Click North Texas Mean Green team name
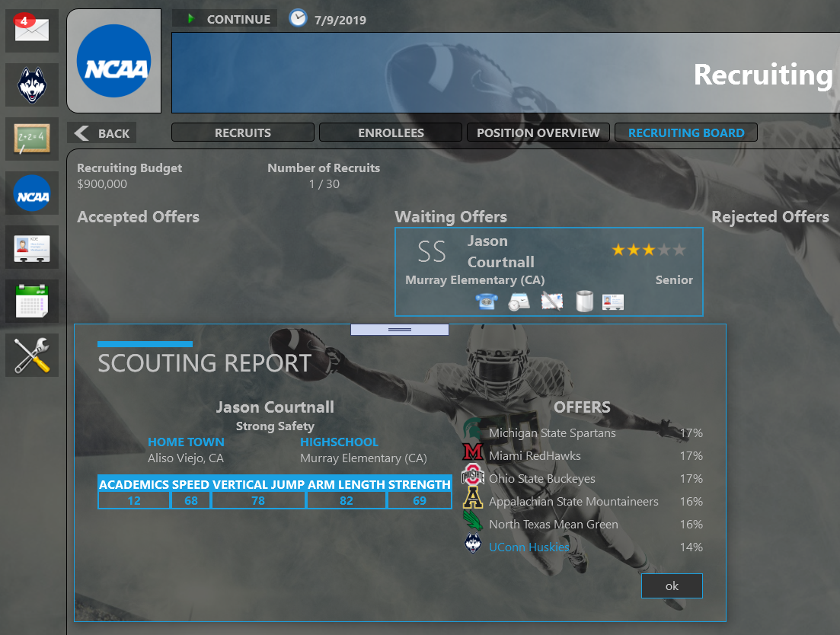 [554, 524]
